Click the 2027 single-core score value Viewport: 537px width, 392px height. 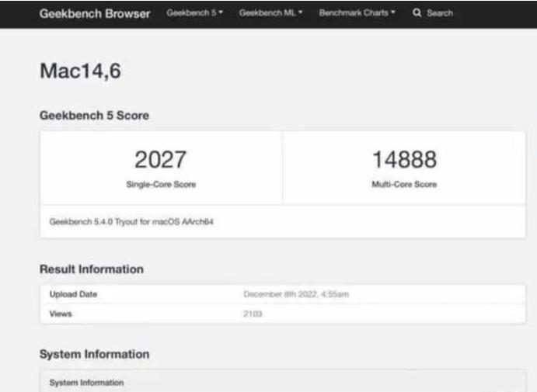coord(160,160)
